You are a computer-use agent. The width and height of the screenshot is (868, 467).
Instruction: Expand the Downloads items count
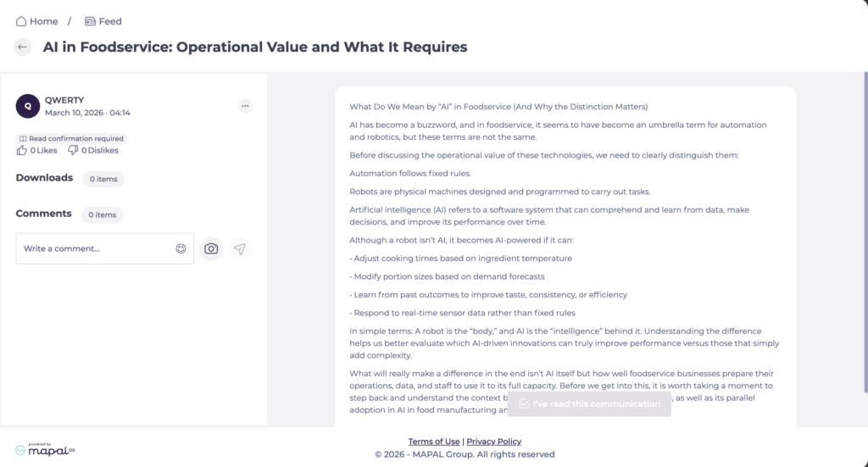coord(103,179)
